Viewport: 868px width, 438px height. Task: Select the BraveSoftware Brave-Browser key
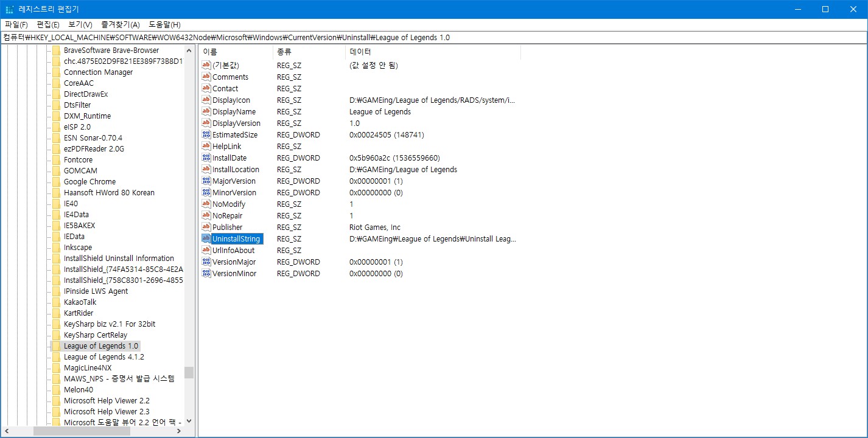(x=111, y=50)
